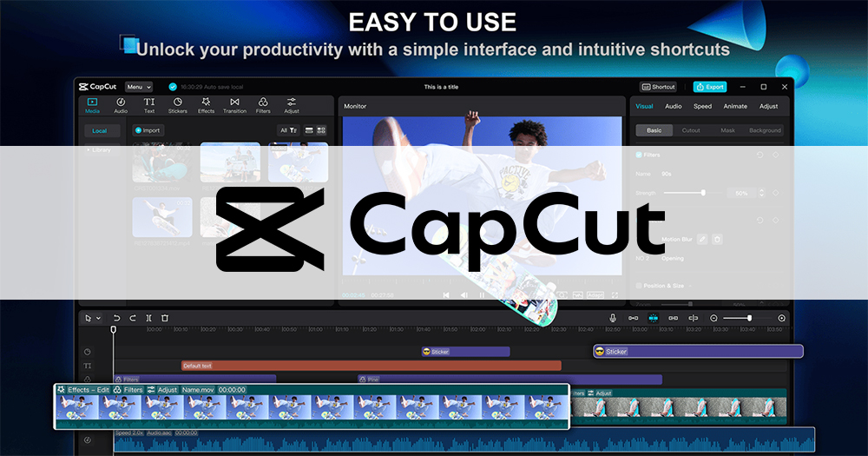Click the auto save checkmark icon
868x456 pixels.
[173, 87]
